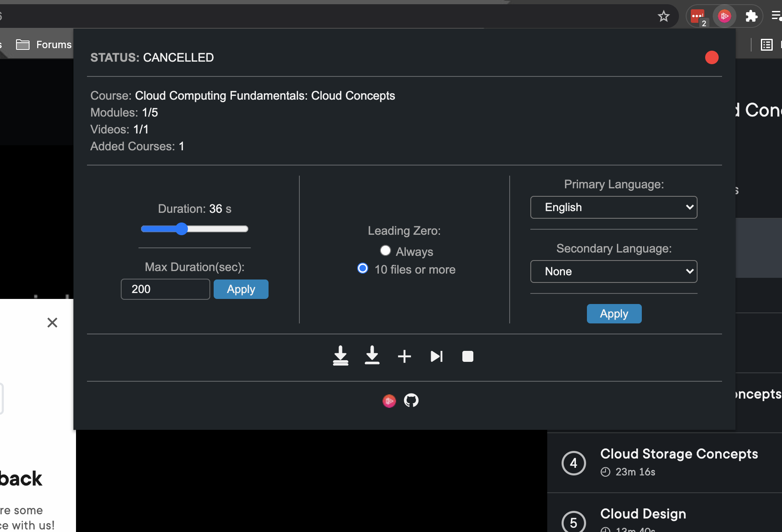Open the Primary Language dropdown
This screenshot has width=782, height=532.
(x=614, y=207)
